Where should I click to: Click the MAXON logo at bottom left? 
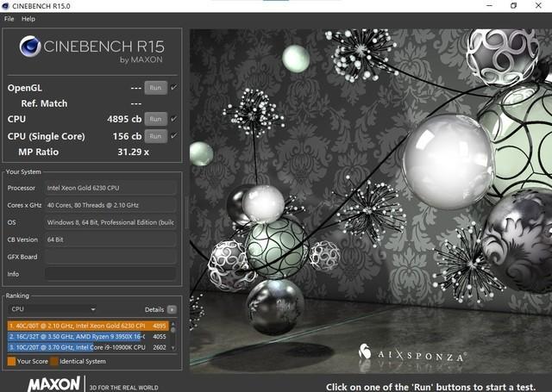tap(55, 383)
